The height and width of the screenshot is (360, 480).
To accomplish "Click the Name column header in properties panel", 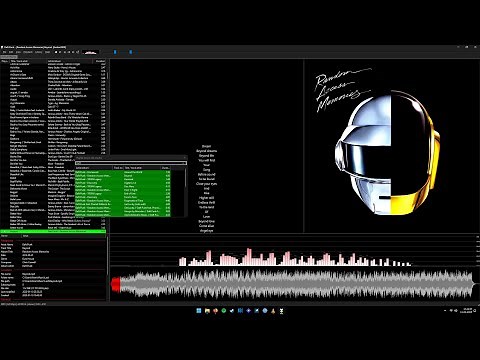I will [11, 236].
